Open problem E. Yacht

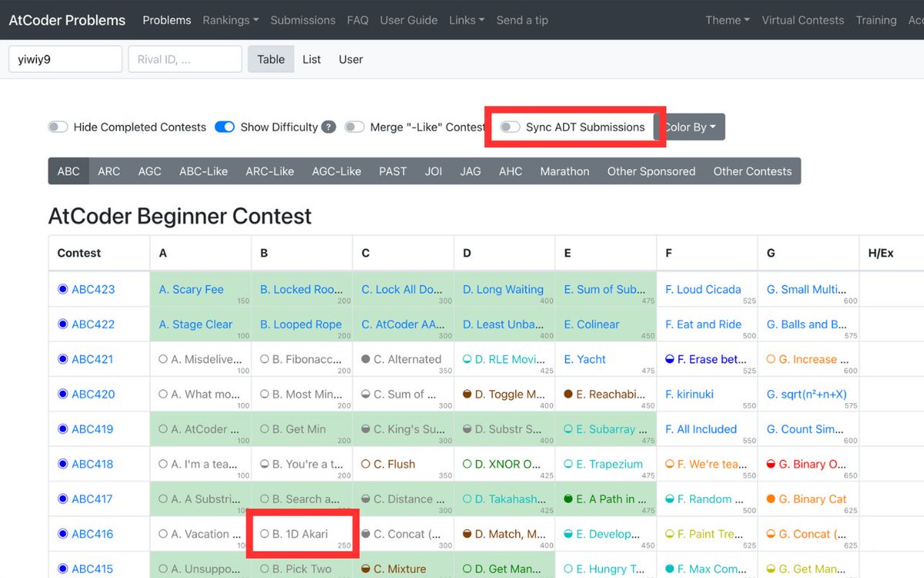pos(584,359)
